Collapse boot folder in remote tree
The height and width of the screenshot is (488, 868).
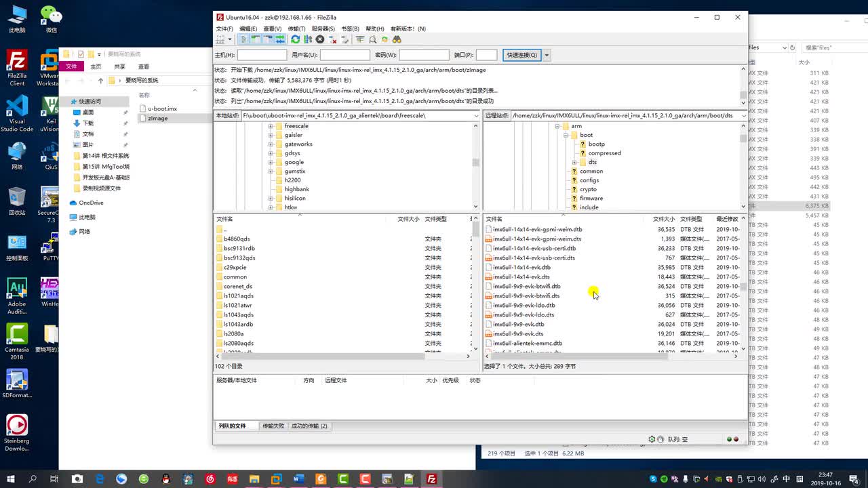click(x=566, y=135)
